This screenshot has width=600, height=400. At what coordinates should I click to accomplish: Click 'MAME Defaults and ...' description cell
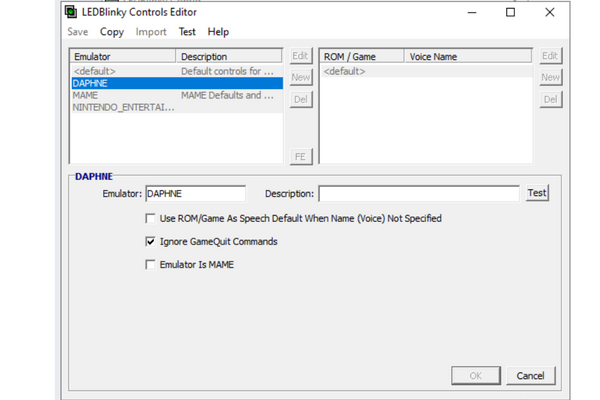point(227,95)
